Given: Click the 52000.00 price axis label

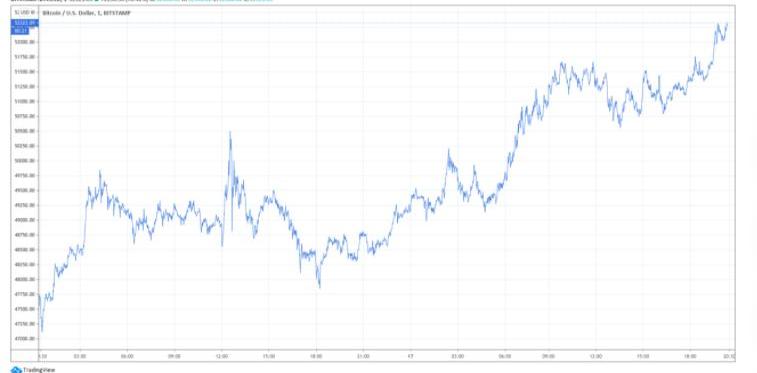Looking at the screenshot, I should pos(24,42).
